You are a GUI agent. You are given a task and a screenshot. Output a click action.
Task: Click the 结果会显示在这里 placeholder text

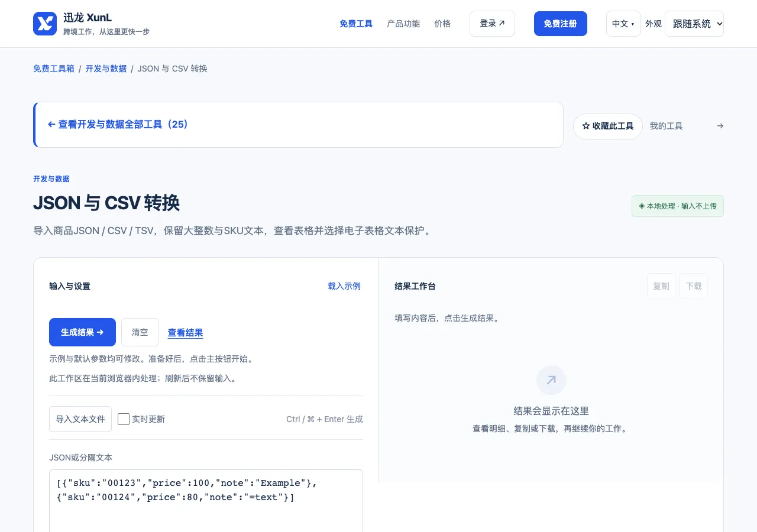pos(551,411)
